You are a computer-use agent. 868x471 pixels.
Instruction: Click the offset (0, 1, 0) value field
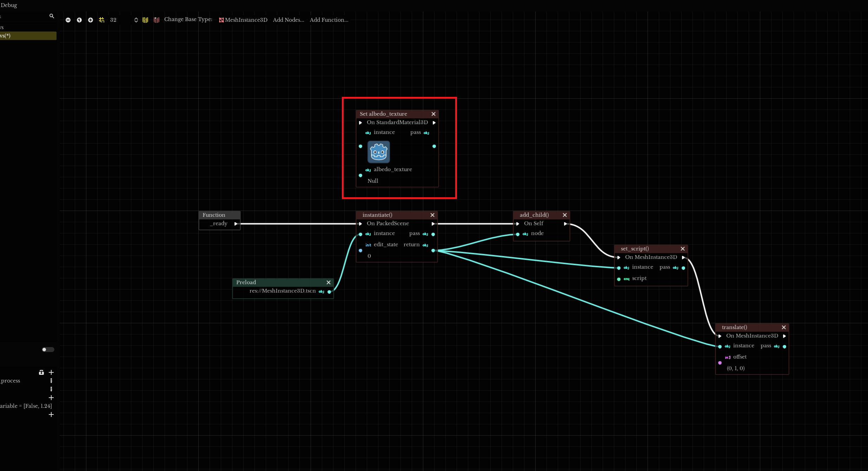pyautogui.click(x=736, y=368)
